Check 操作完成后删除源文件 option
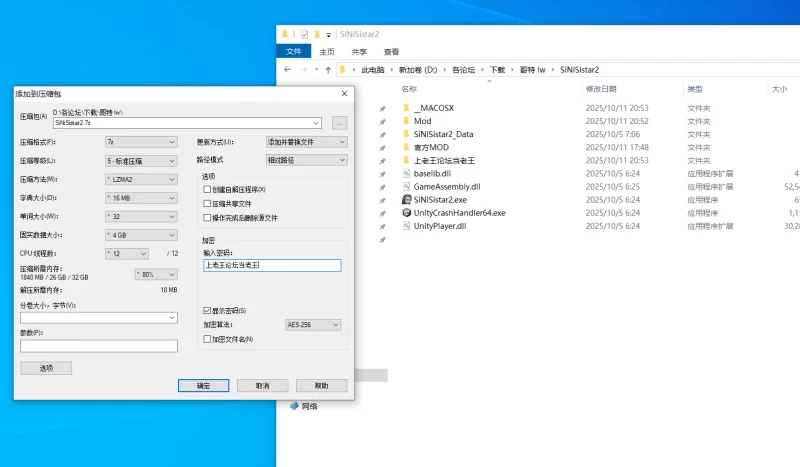The width and height of the screenshot is (800, 467). pos(207,218)
